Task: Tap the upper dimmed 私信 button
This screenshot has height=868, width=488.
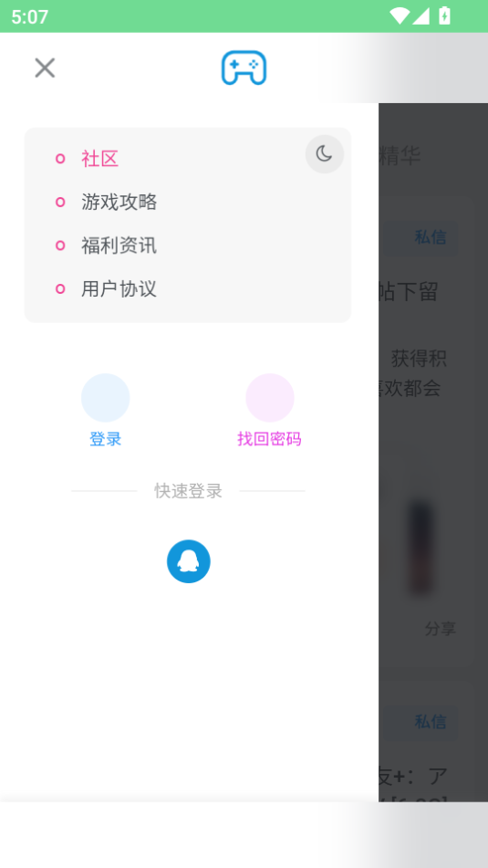Action: [x=431, y=237]
